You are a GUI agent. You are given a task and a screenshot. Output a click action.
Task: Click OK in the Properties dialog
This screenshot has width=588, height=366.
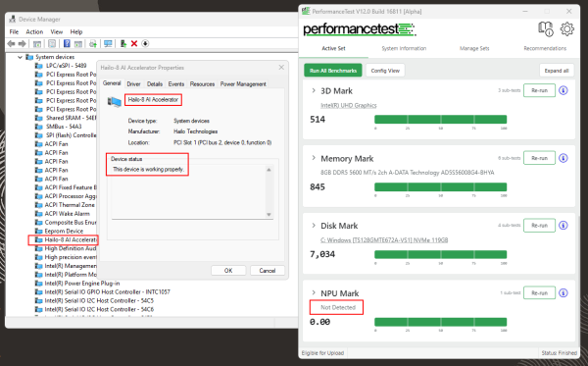[x=228, y=270]
